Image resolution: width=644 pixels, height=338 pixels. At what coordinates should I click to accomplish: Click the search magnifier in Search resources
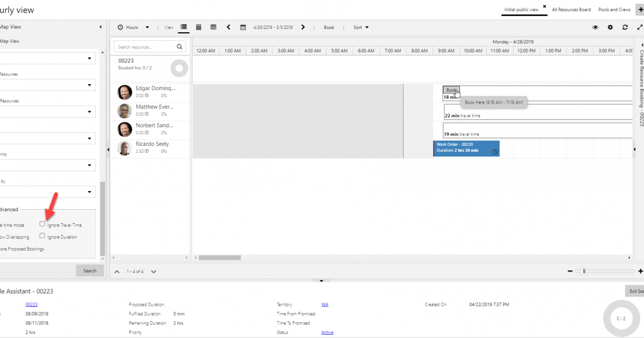coord(179,46)
